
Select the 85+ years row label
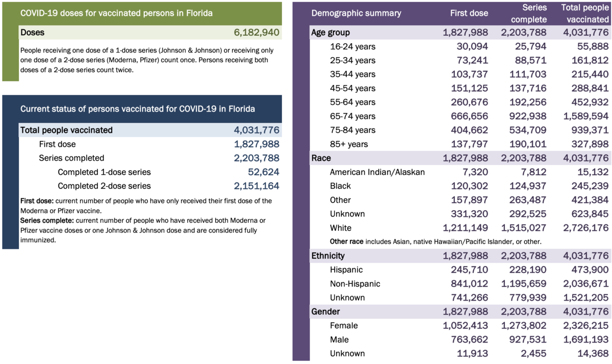click(349, 144)
